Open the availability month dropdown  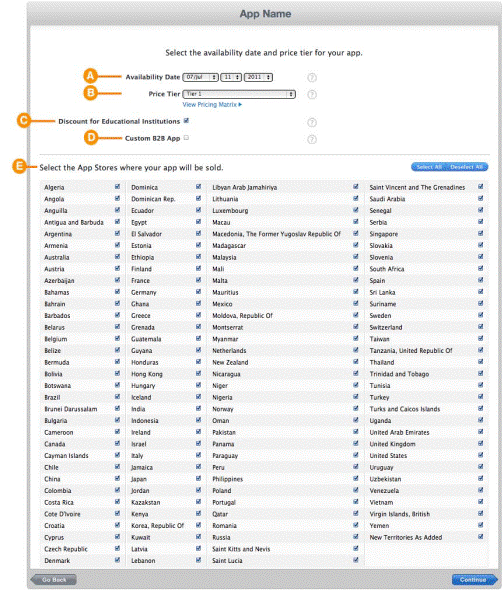201,77
